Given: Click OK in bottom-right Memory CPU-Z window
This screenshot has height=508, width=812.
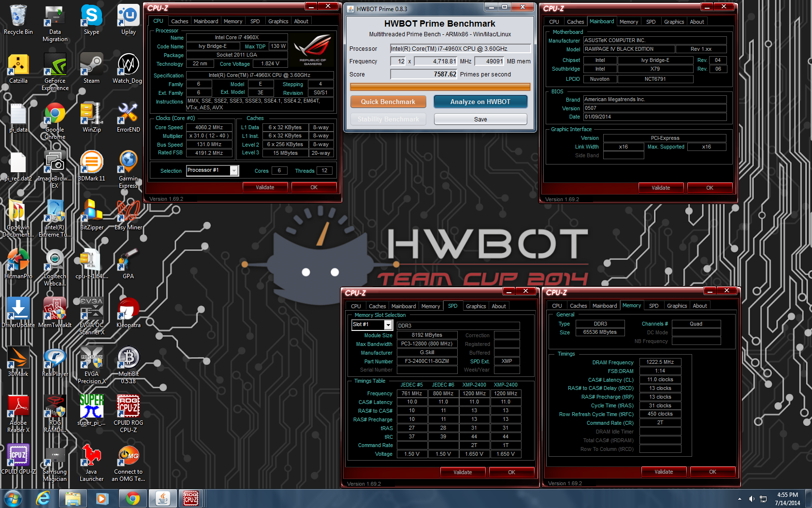Looking at the screenshot, I should pos(712,472).
